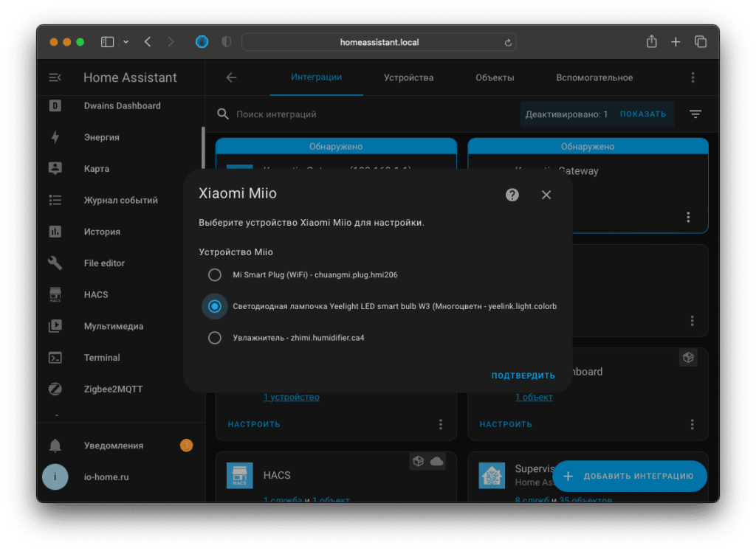Open the Terminal sidebar icon
The image size is (756, 551).
point(55,358)
